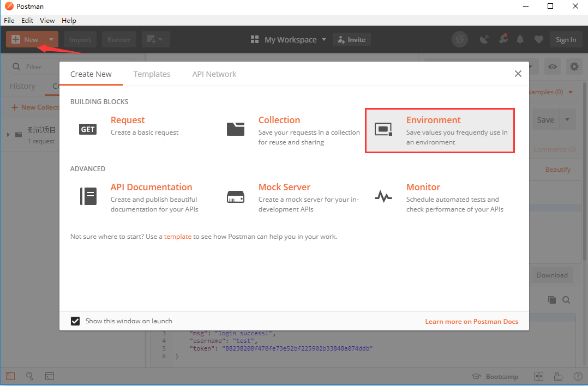Open the keyboard shortcuts icon in the status bar

pyautogui.click(x=559, y=376)
